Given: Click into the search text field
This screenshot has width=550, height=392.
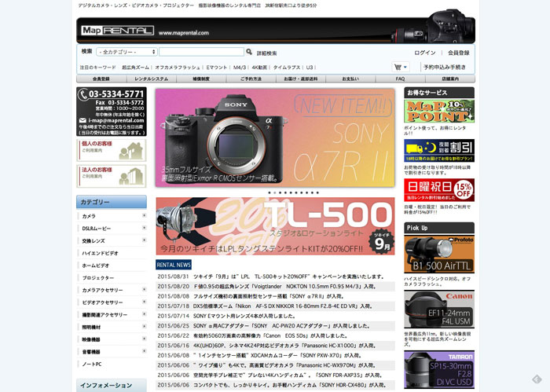Looking at the screenshot, I should pos(201,52).
